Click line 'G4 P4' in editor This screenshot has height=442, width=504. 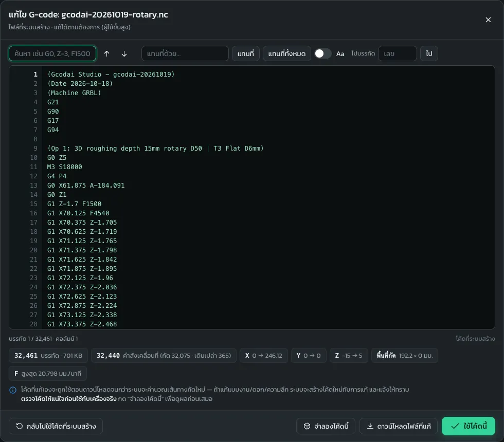57,176
